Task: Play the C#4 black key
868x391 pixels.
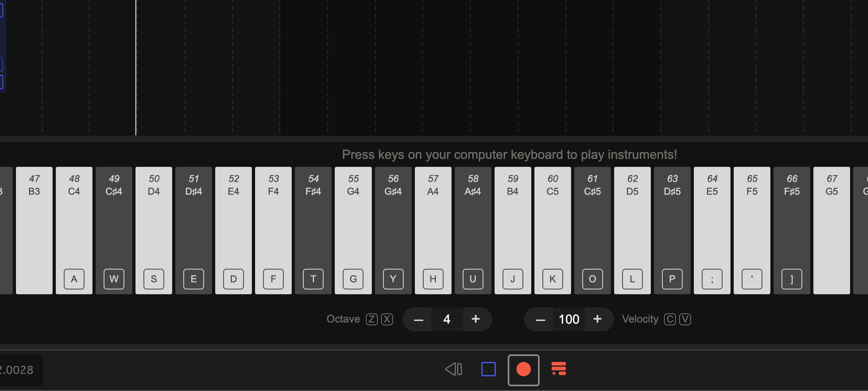Action: pyautogui.click(x=114, y=230)
